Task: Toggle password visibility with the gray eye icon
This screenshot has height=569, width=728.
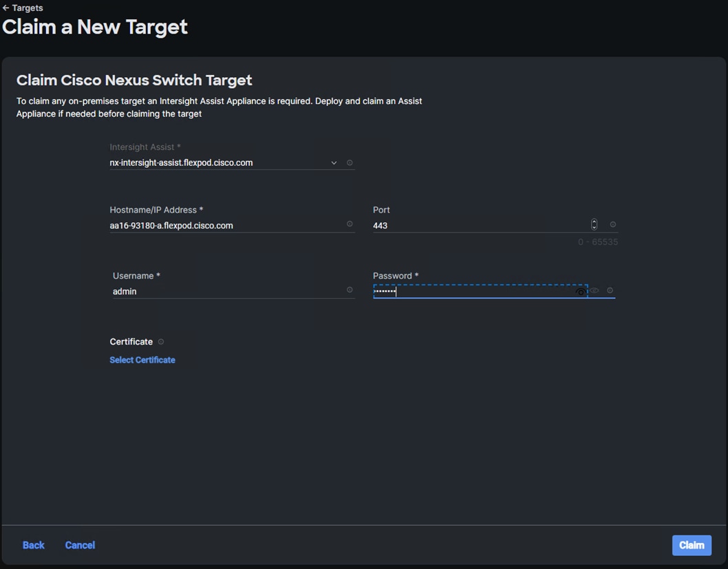Action: (595, 290)
